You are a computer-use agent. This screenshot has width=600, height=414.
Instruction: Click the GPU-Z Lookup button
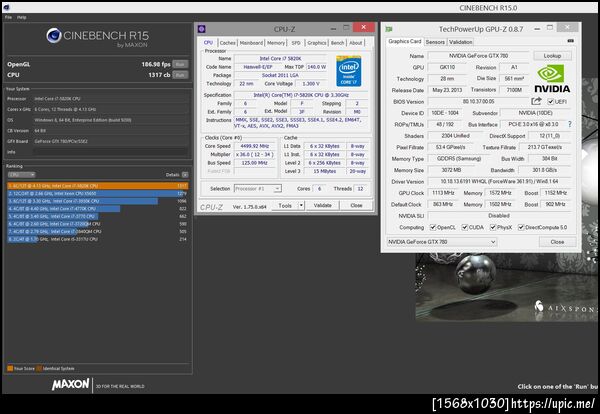552,56
